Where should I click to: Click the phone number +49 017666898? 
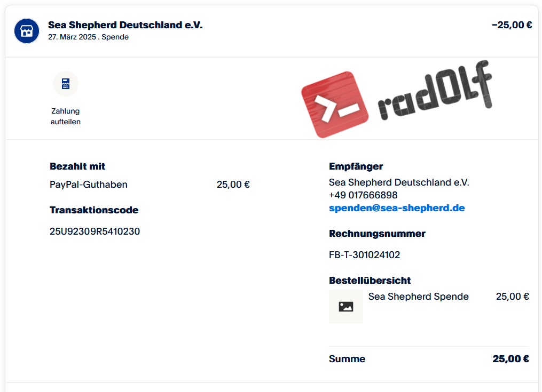363,195
